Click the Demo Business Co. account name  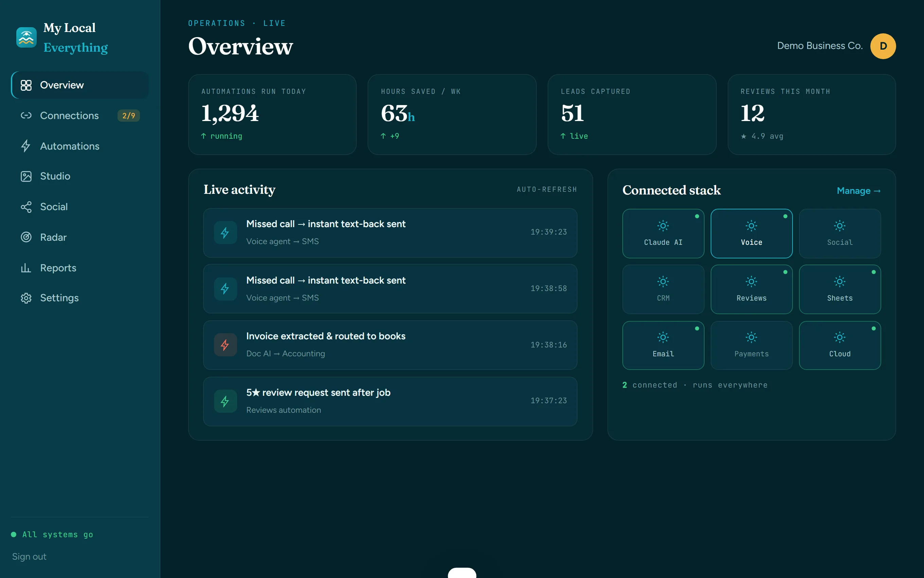click(x=820, y=46)
